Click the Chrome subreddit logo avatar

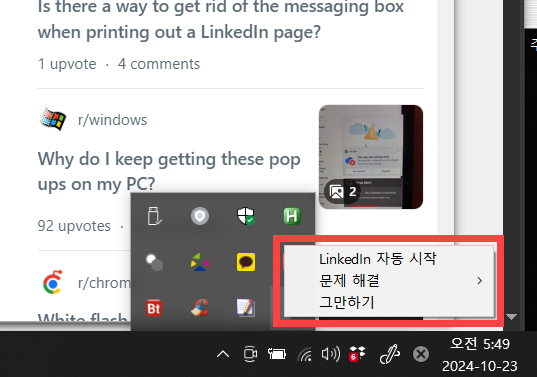[52, 283]
